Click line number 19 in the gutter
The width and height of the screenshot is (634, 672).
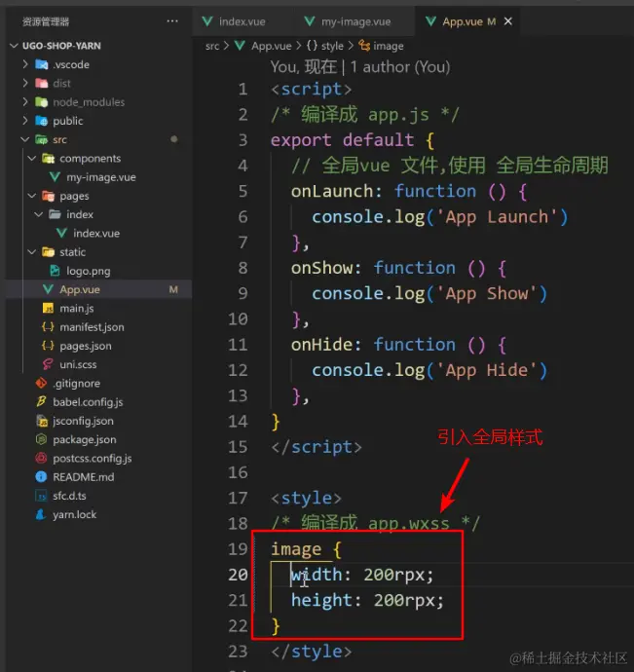point(238,549)
